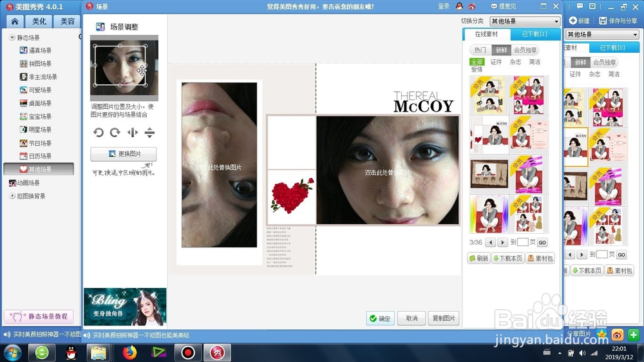644x362 pixels.
Task: Select 新鲜 filter in scene dialog
Action: 501,50
